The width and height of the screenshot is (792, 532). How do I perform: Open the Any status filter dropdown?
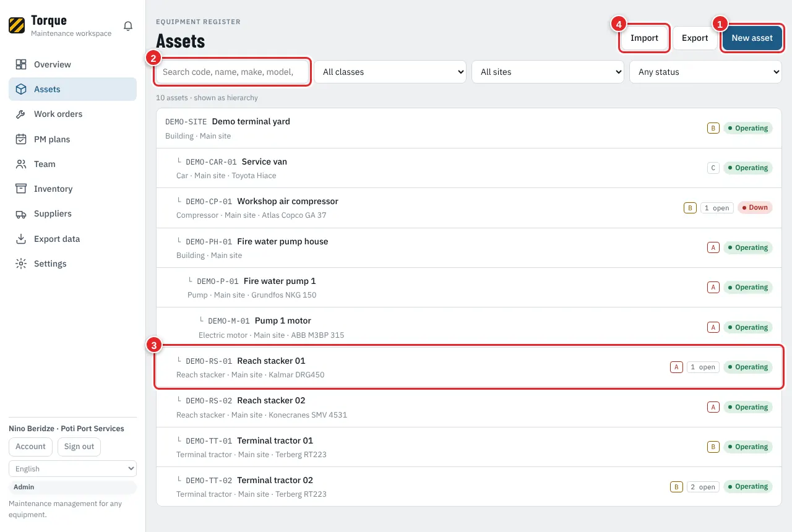click(x=705, y=72)
